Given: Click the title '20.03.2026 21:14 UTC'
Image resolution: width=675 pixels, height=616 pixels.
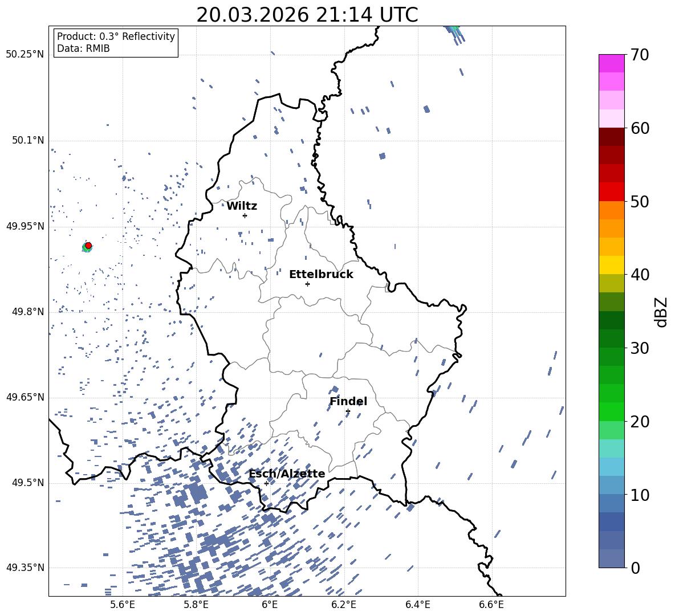Looking at the screenshot, I should (x=307, y=15).
